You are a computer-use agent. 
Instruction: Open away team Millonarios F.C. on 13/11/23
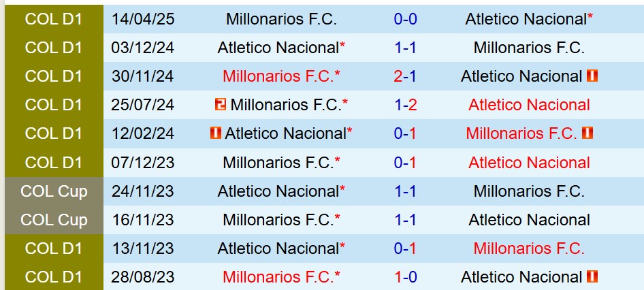(x=529, y=248)
